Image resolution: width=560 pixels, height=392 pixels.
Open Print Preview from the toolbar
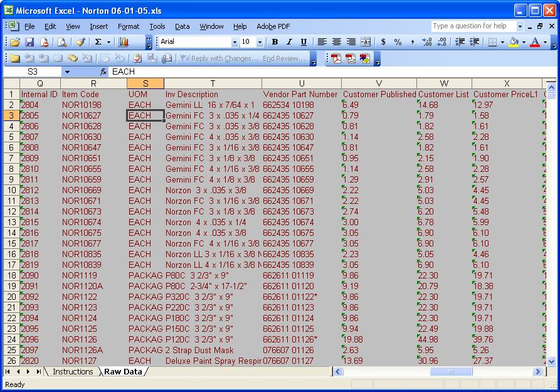62,42
